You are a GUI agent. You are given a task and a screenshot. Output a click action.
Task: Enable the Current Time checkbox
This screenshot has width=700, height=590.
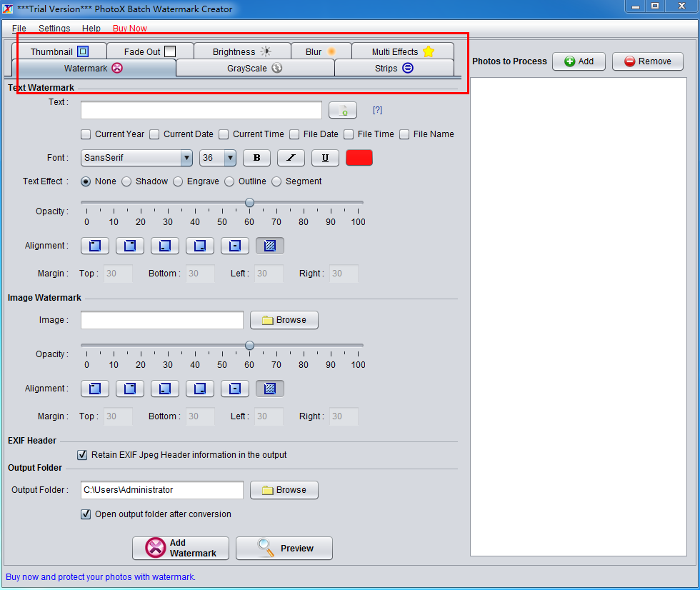click(224, 134)
